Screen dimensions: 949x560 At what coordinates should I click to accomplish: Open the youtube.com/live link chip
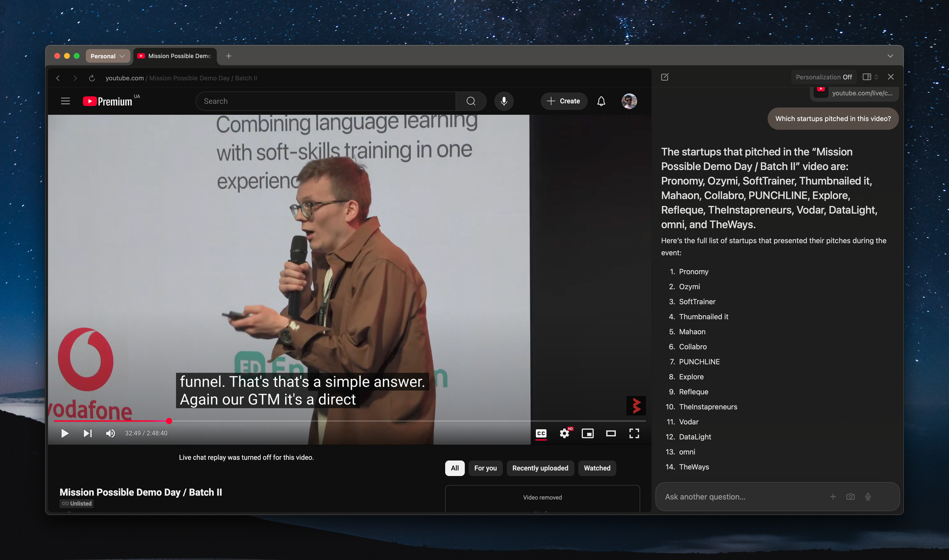pos(854,93)
